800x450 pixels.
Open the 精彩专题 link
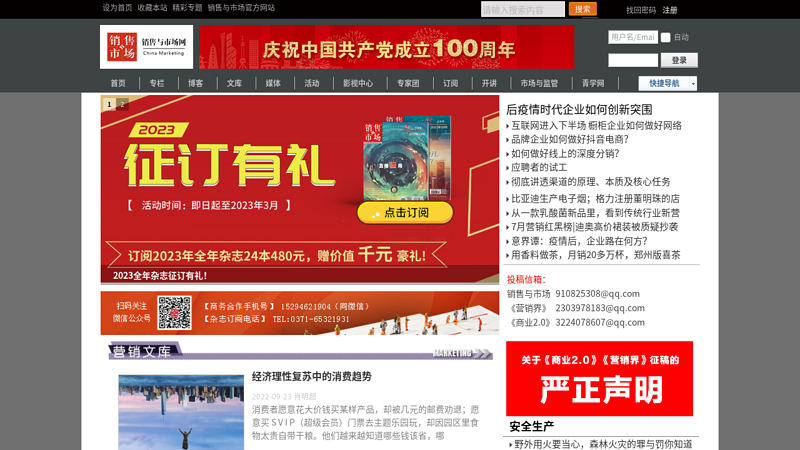click(x=188, y=8)
